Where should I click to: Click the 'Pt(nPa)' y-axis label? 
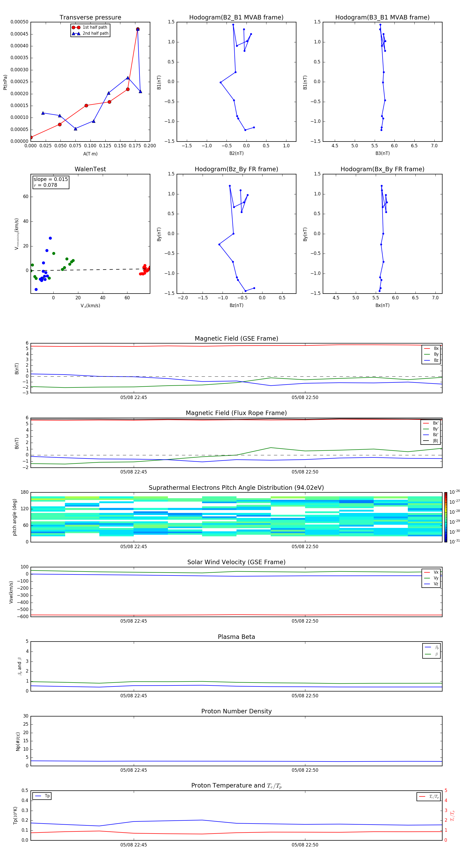[x=5, y=82]
